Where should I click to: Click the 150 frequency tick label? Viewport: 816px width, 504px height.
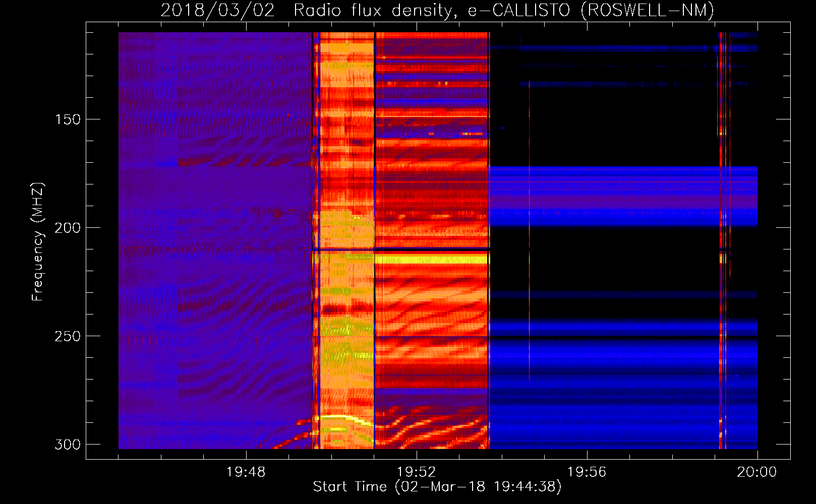pyautogui.click(x=68, y=119)
